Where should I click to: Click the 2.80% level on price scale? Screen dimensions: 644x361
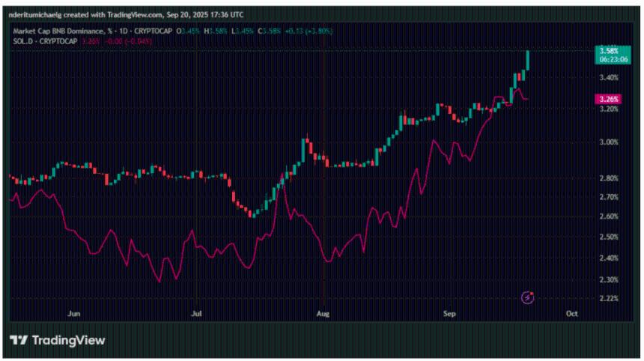(x=608, y=178)
